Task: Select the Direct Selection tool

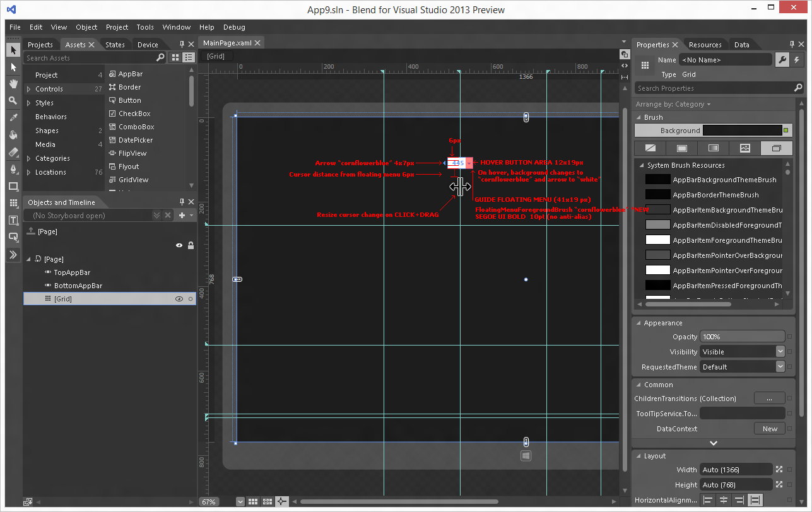Action: 13,67
